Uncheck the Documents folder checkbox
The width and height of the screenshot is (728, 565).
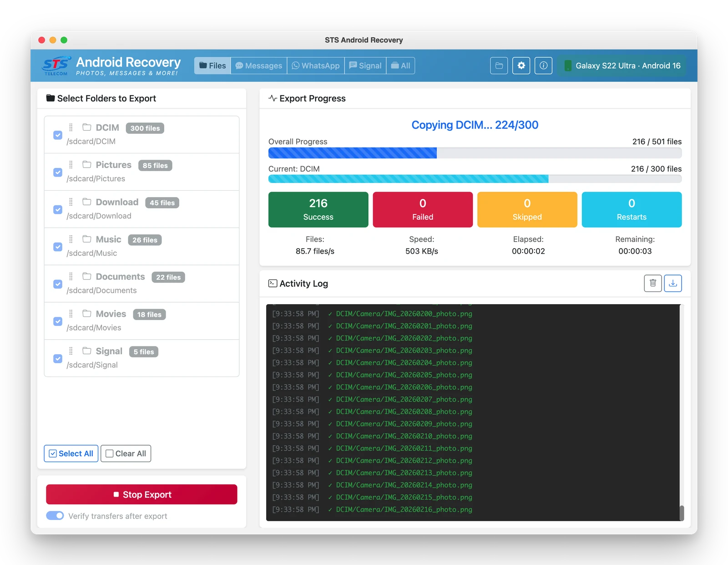[x=58, y=285]
